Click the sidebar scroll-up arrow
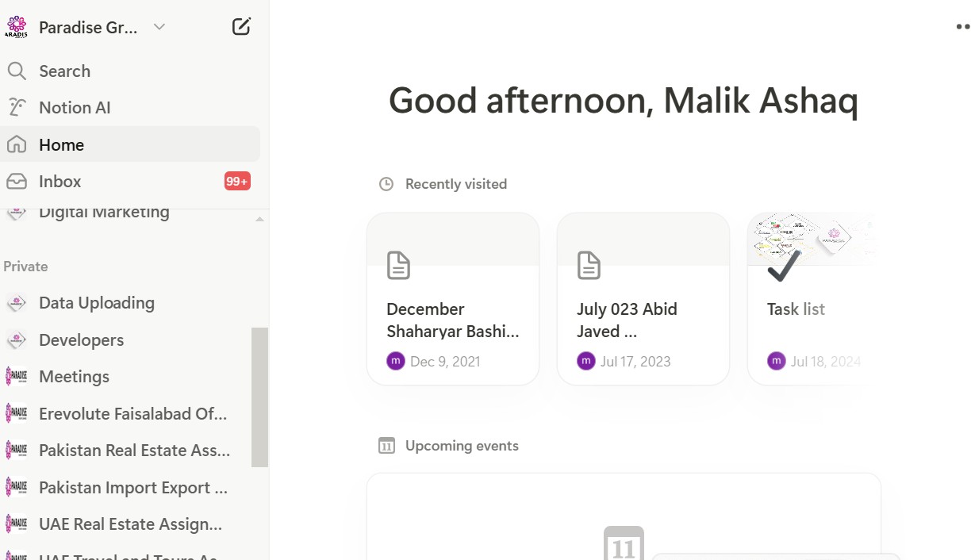 [x=259, y=219]
